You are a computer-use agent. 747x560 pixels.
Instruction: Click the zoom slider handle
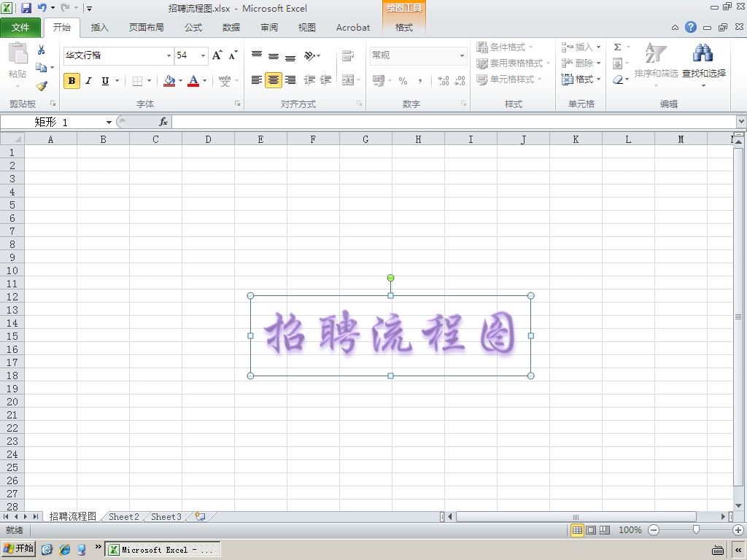pos(696,529)
